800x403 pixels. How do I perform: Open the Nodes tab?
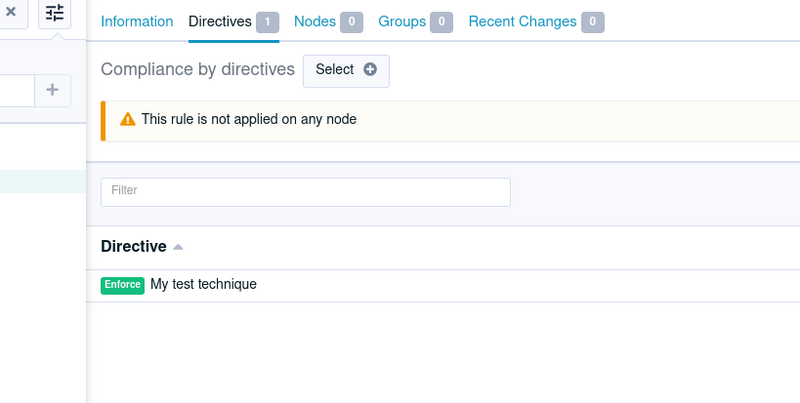click(x=315, y=21)
